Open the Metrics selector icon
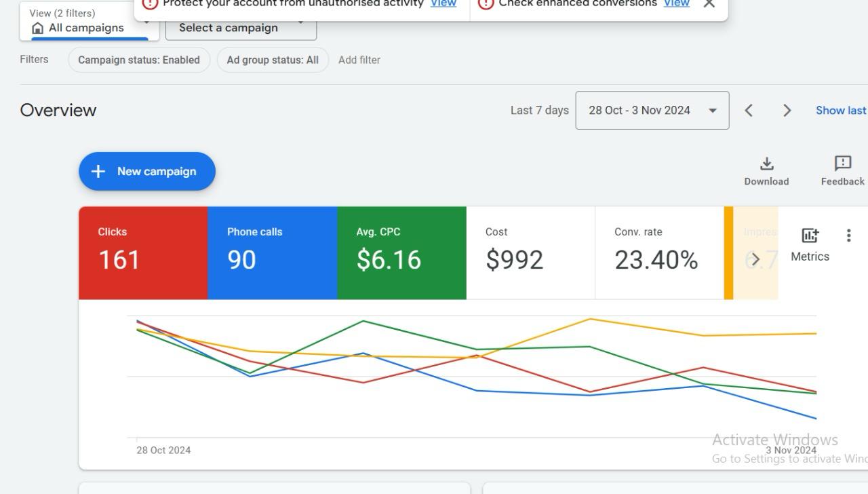This screenshot has width=868, height=494. tap(810, 236)
